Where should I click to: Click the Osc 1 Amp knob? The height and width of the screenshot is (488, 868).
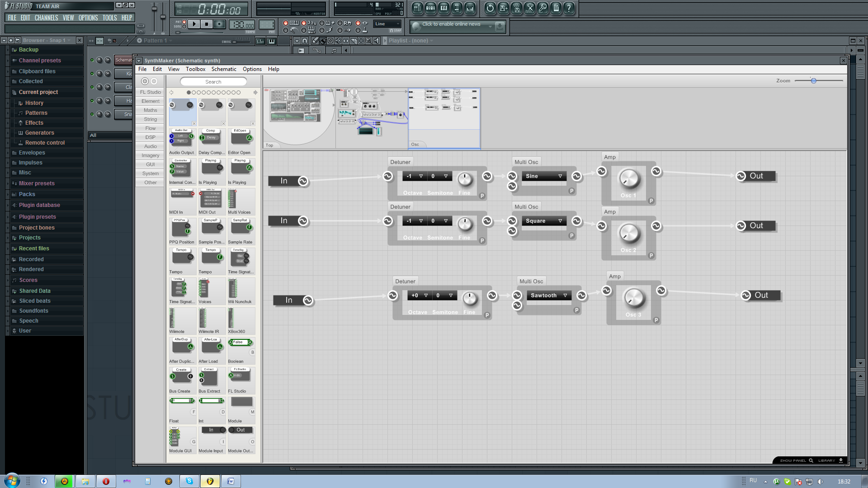[x=629, y=178]
